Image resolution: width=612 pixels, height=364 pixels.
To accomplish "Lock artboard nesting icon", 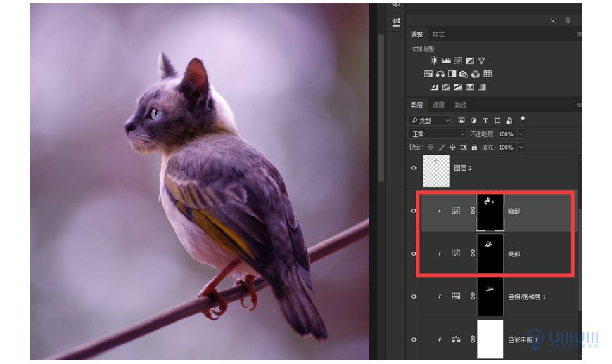I will pos(464,148).
